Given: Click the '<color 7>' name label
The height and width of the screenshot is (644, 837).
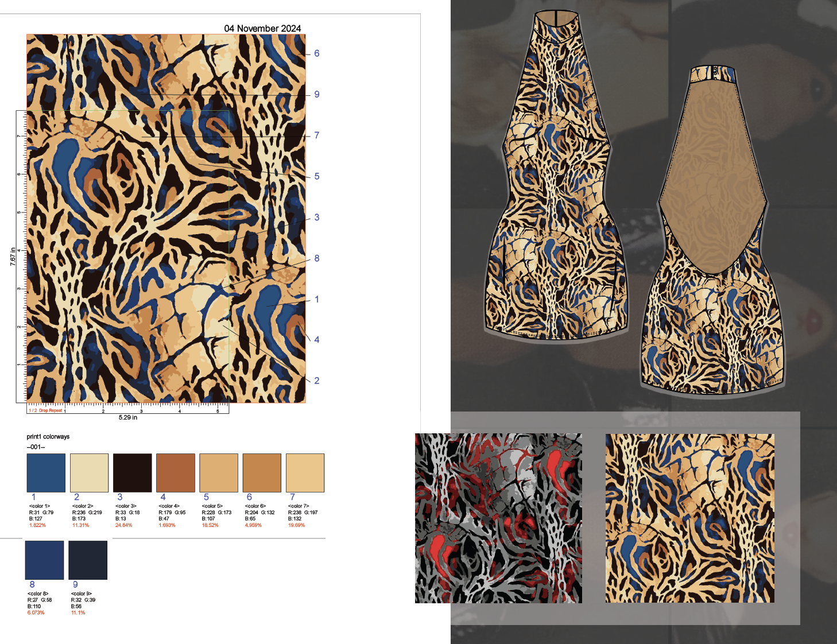Looking at the screenshot, I should pos(299,506).
